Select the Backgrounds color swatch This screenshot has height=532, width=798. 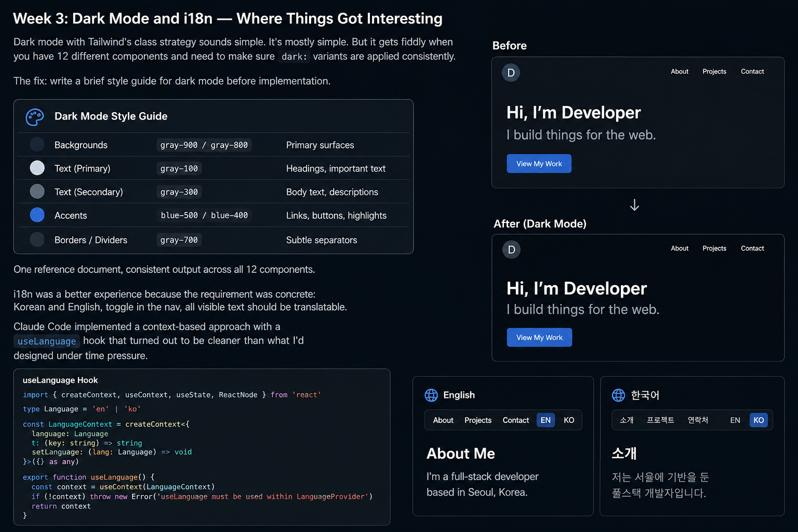pos(37,144)
